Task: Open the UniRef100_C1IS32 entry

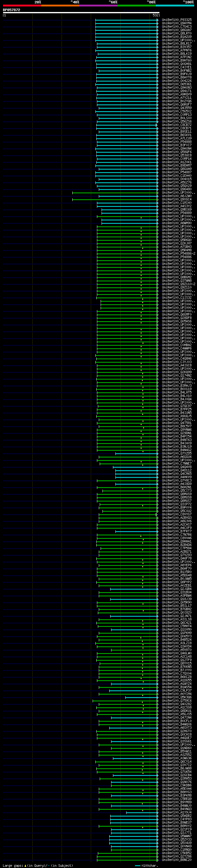Action: pyautogui.click(x=177, y=297)
